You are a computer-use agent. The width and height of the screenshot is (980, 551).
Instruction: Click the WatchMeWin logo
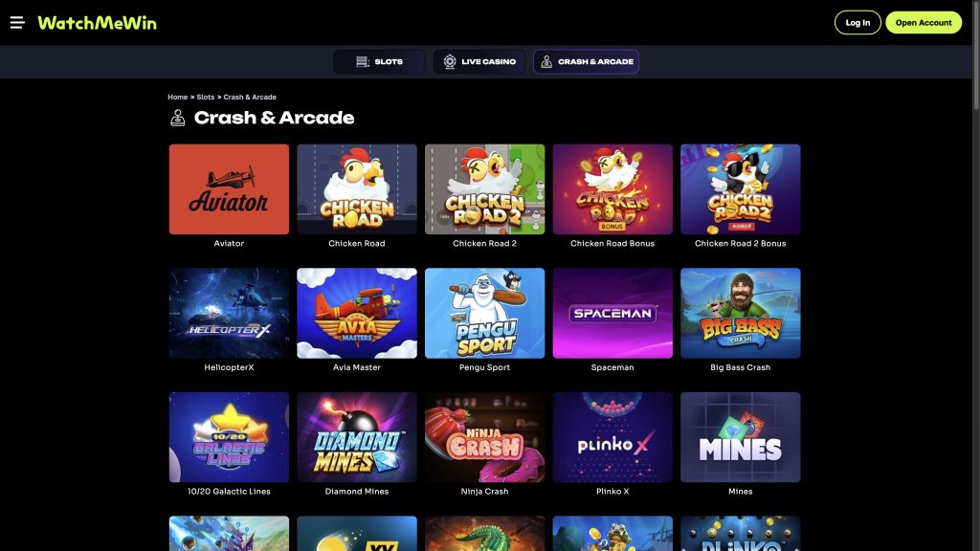[x=98, y=23]
